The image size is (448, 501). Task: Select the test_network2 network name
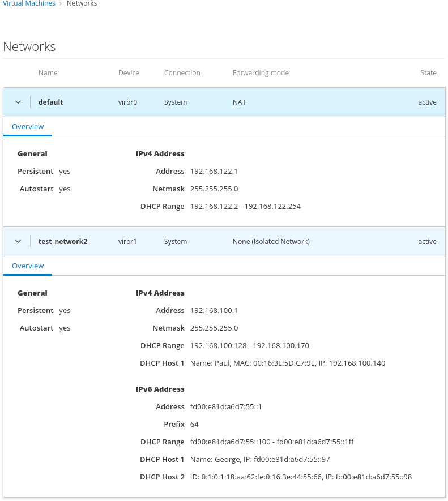[x=63, y=242]
